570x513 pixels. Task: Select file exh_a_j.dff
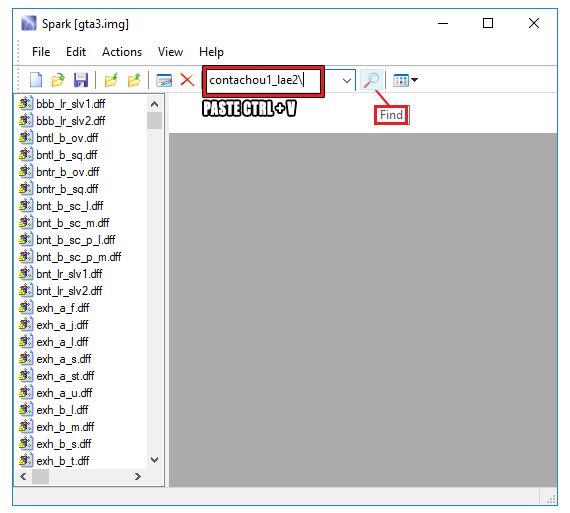(62, 325)
